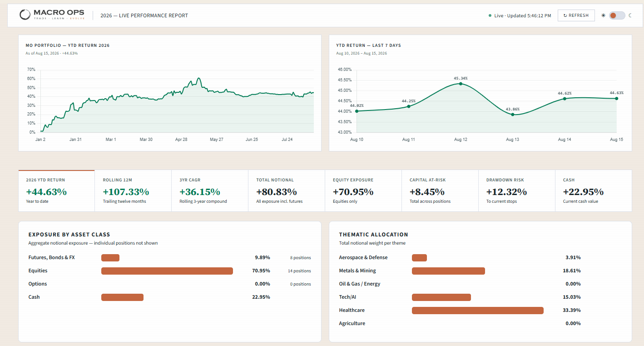644x346 pixels.
Task: Click the Equities exposure bar
Action: (x=167, y=271)
